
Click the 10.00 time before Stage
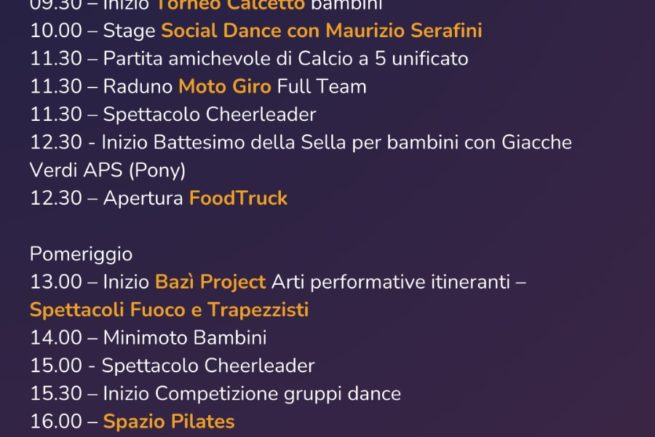click(x=52, y=31)
